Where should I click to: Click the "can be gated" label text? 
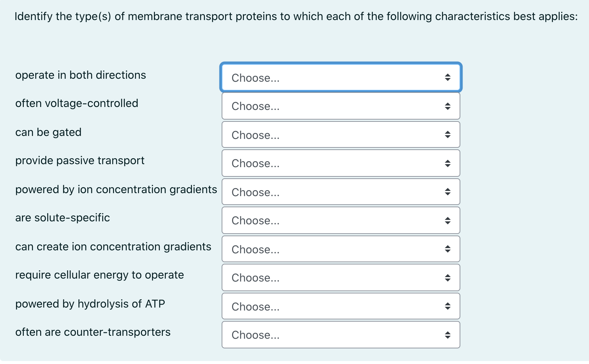tap(48, 132)
